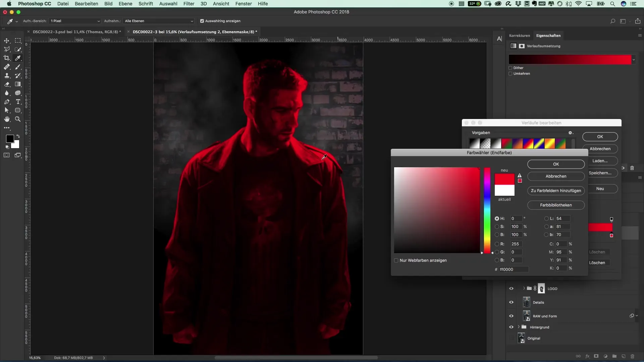Click Speichern... in gradient editor
The width and height of the screenshot is (644, 362).
point(600,173)
